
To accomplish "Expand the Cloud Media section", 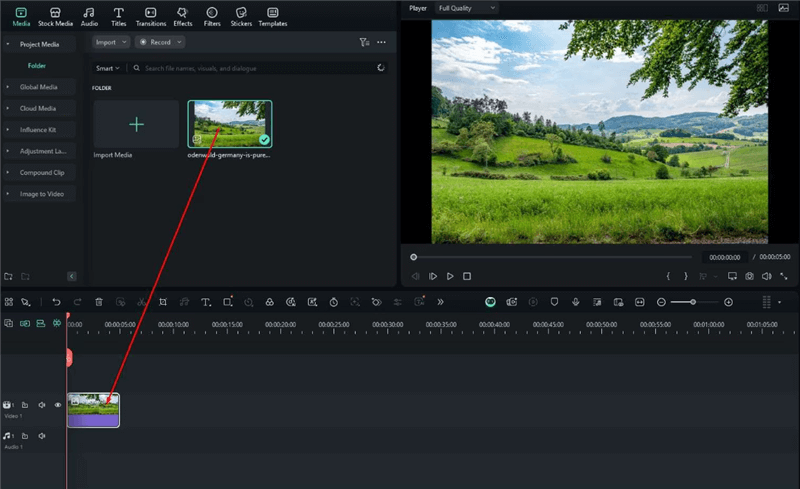I will point(39,109).
